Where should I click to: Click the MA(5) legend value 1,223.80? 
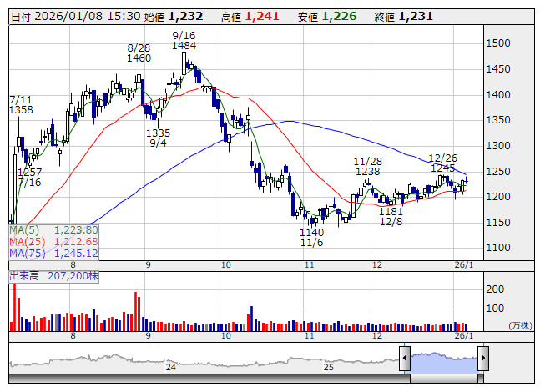coord(76,230)
